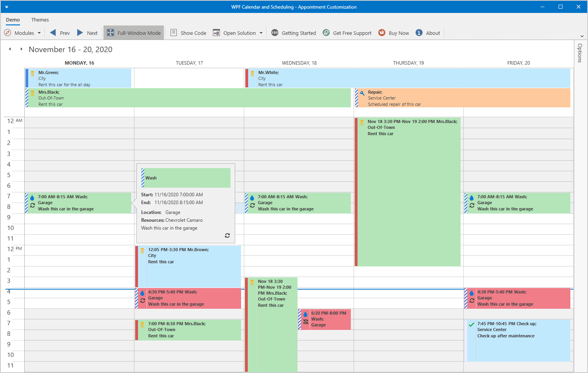Click the wrench icon on Repair appointment
Screen dimensions: 588x373
(x=362, y=93)
